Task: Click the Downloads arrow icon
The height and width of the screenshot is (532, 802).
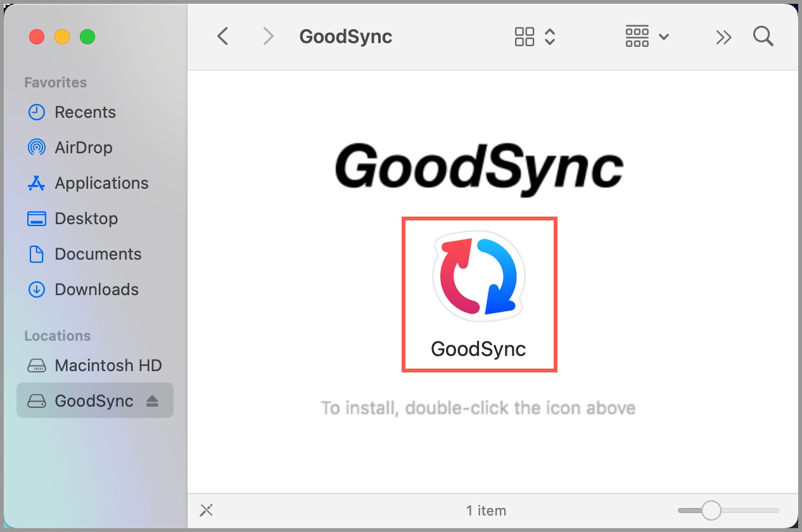Action: click(x=37, y=289)
